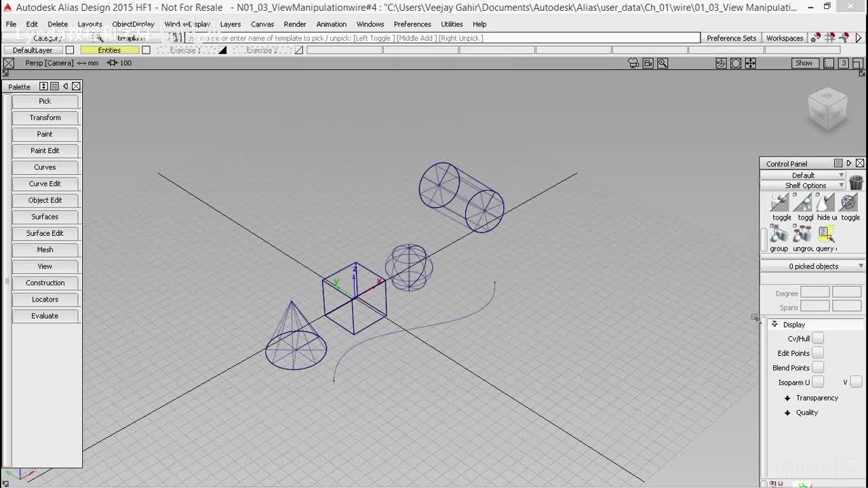Click the camera icon in viewport bar
The width and height of the screenshot is (868, 488).
coord(648,63)
